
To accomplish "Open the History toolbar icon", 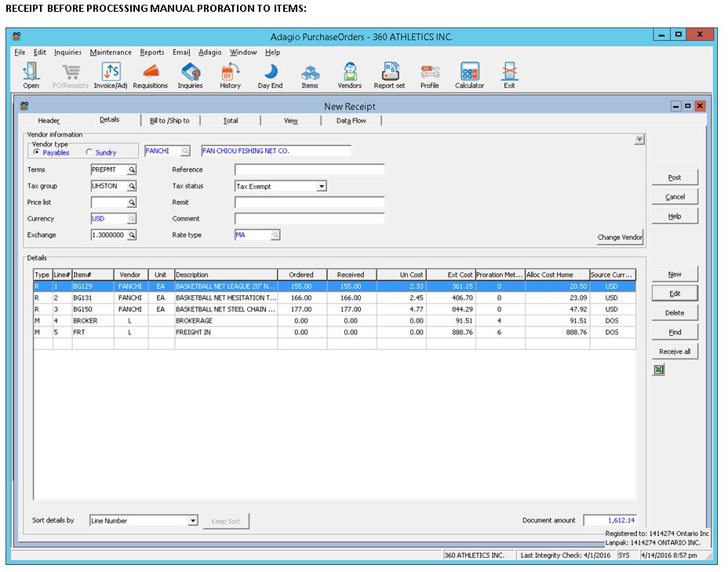I will (x=230, y=75).
